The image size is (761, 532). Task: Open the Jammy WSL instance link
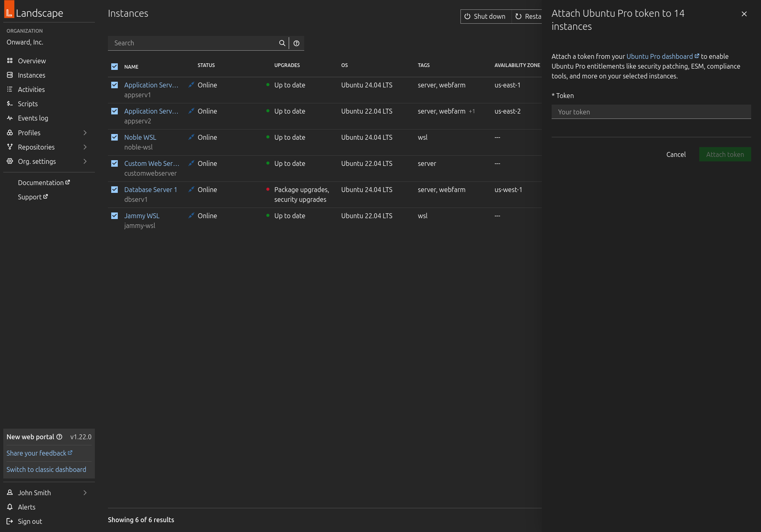tap(142, 216)
